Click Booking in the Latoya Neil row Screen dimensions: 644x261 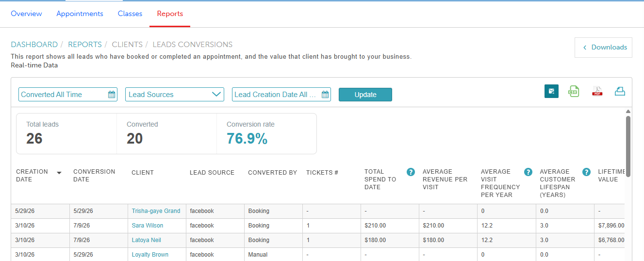point(259,240)
